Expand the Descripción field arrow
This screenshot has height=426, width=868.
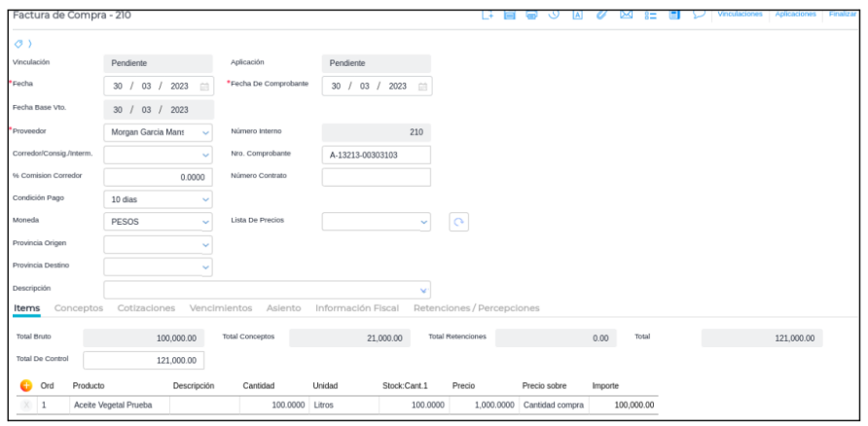423,290
